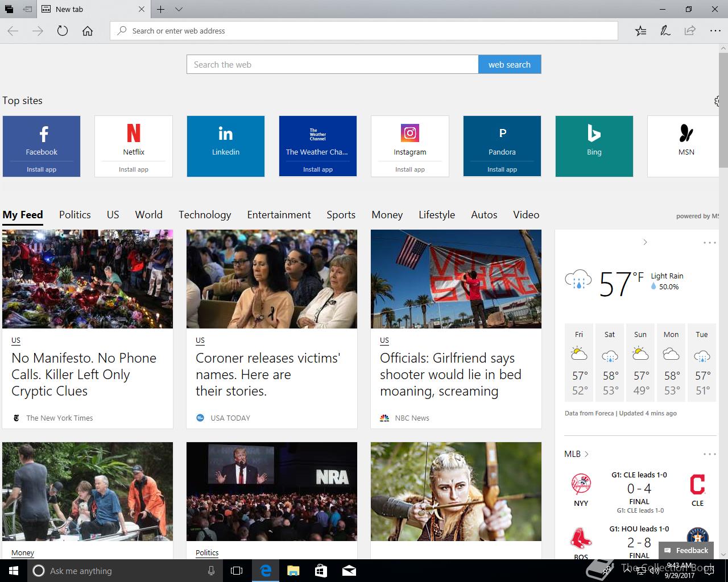Expand the tab preview chevron
This screenshot has height=582, width=728.
pyautogui.click(x=179, y=9)
